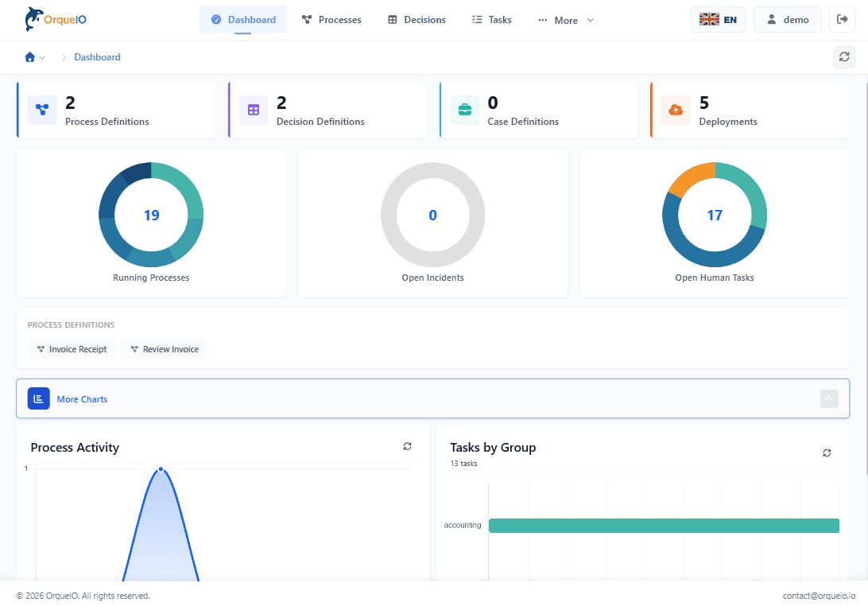This screenshot has width=868, height=606.
Task: Click the 13 tasks subtitle
Action: pyautogui.click(x=463, y=463)
